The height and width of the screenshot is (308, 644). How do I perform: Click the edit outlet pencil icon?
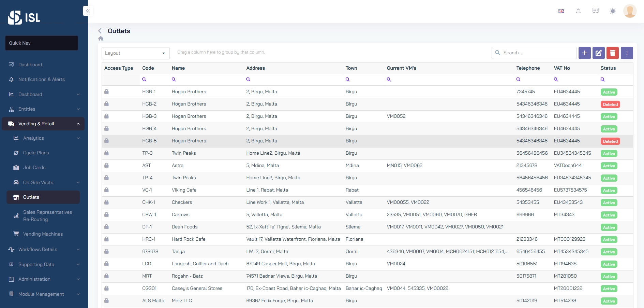tap(598, 53)
